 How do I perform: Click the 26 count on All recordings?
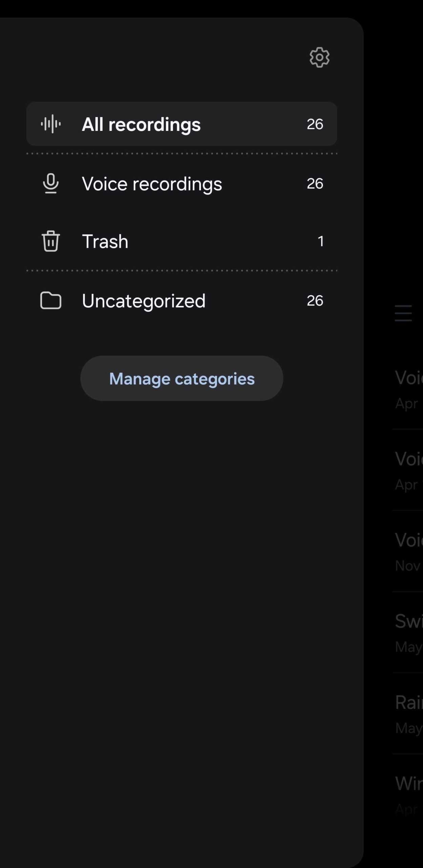[x=315, y=124]
